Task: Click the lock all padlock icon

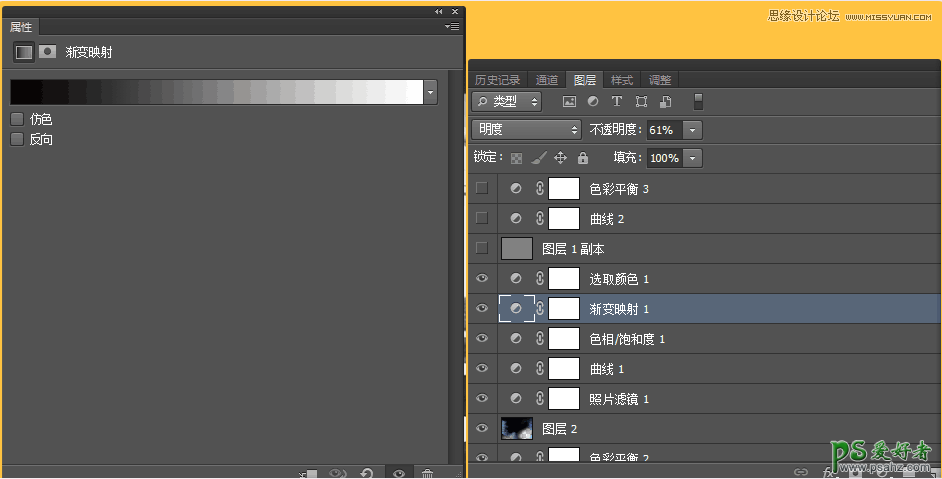Action: point(583,158)
